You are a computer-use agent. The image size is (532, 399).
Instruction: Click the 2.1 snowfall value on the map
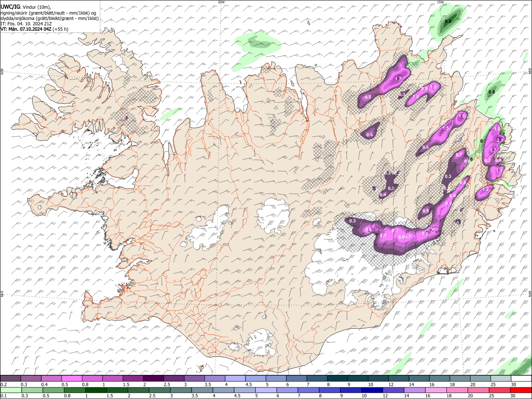[500, 140]
